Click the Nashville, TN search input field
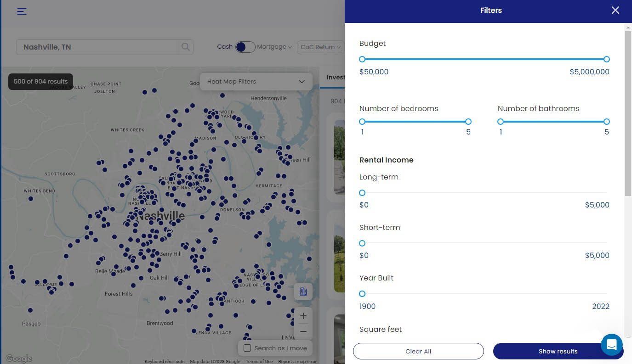The image size is (632, 364). click(x=97, y=47)
